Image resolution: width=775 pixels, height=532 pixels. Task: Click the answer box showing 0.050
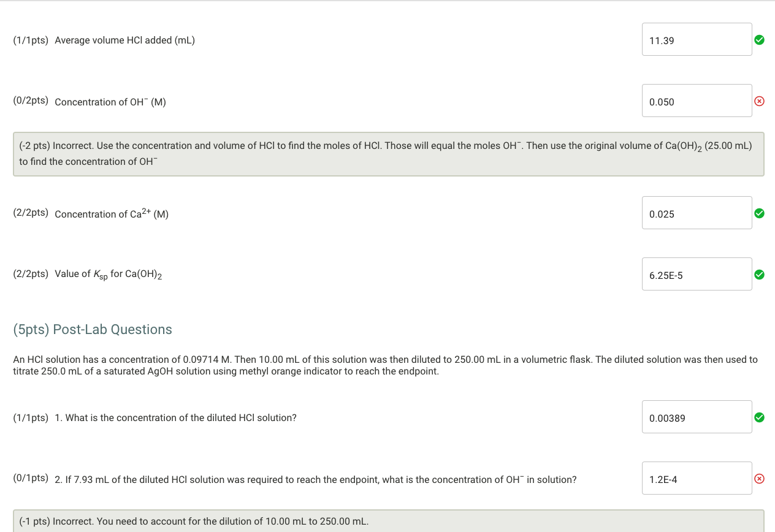[697, 101]
